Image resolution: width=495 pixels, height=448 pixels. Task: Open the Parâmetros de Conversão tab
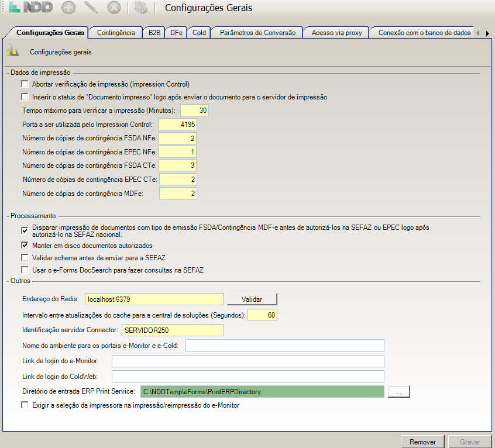point(256,33)
